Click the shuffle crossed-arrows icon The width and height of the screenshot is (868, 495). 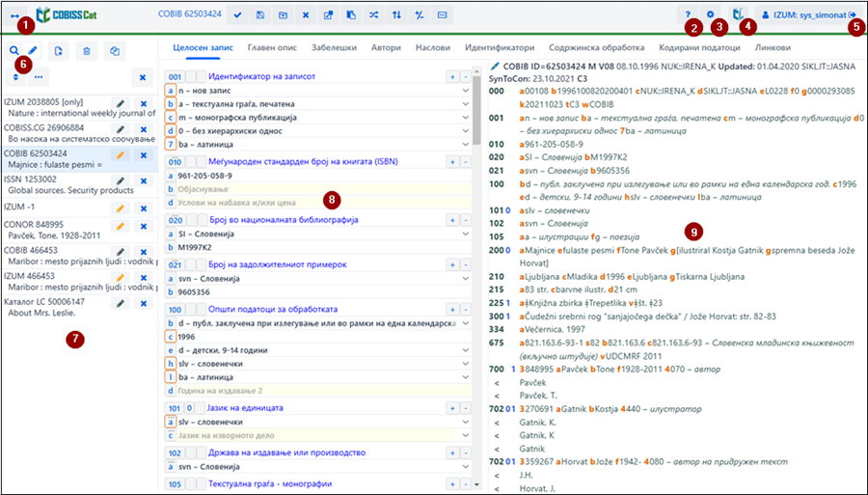tap(373, 14)
